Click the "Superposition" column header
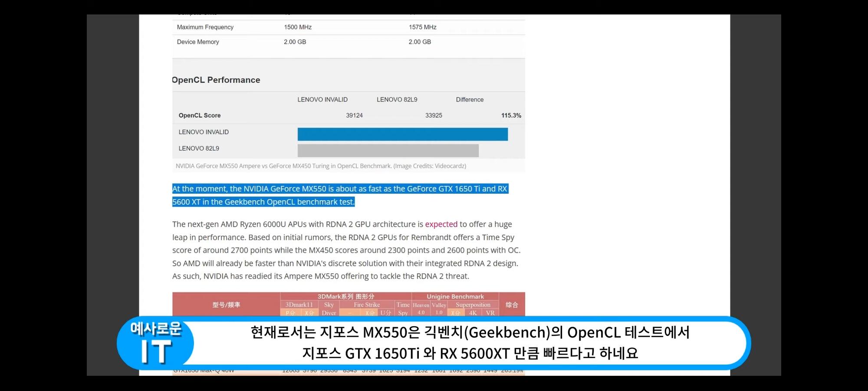The width and height of the screenshot is (868, 391). [473, 305]
